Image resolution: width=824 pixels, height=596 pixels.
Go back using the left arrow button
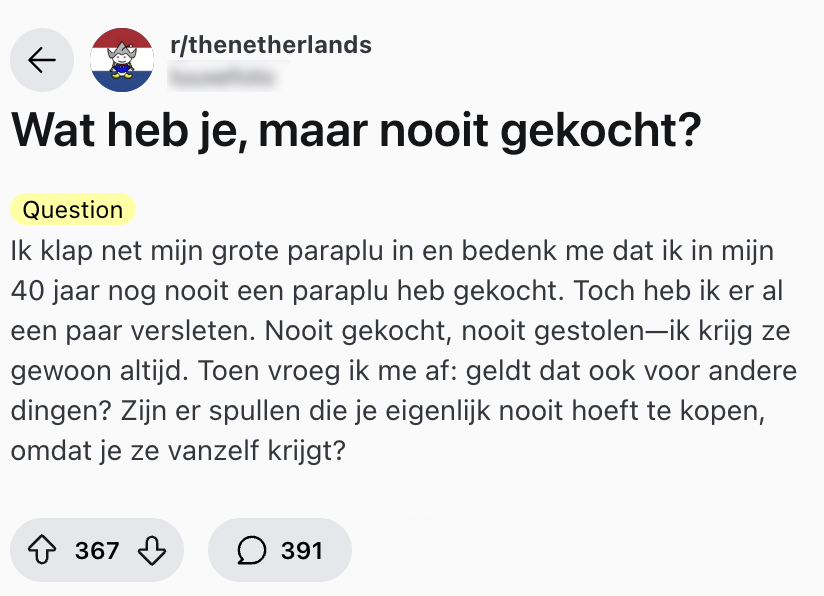[x=42, y=61]
